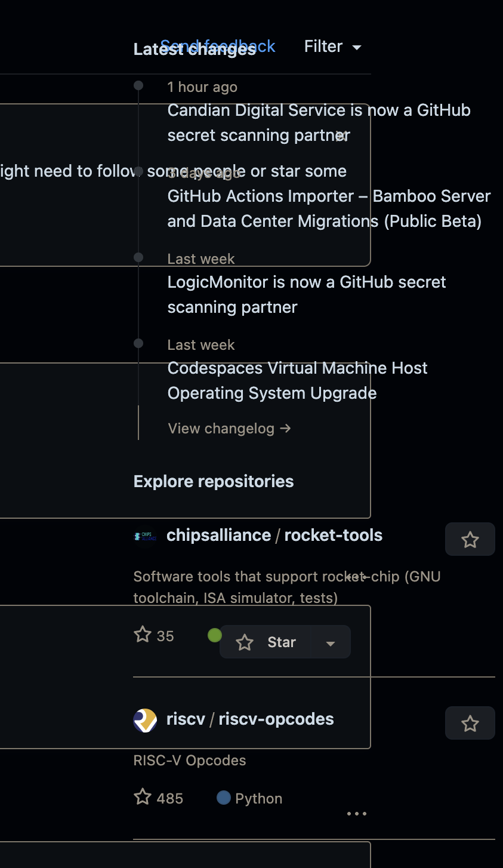Click the timeline dot beside 1 hour ago
The height and width of the screenshot is (868, 503).
(138, 85)
